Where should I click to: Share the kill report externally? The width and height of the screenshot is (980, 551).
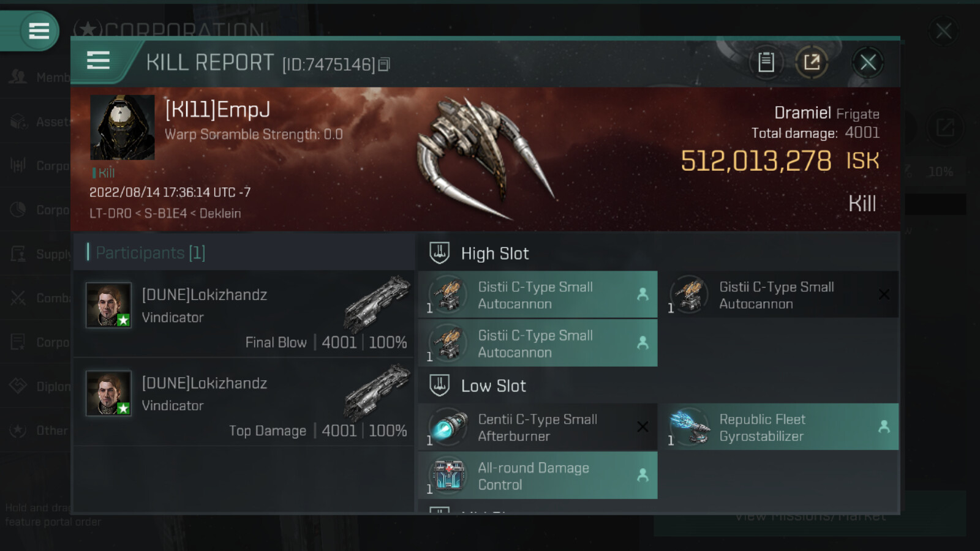click(x=812, y=62)
